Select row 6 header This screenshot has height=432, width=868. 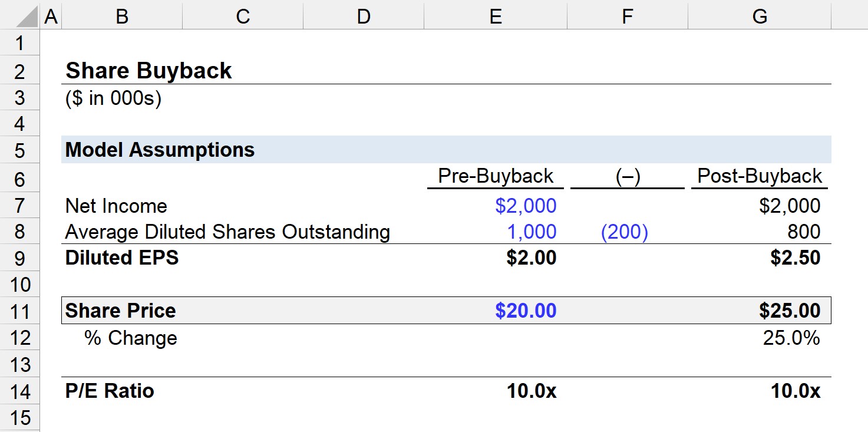pos(20,177)
